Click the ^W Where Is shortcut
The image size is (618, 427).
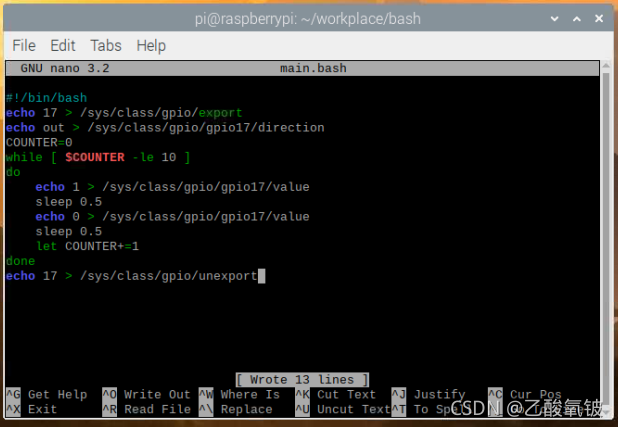[x=239, y=394]
